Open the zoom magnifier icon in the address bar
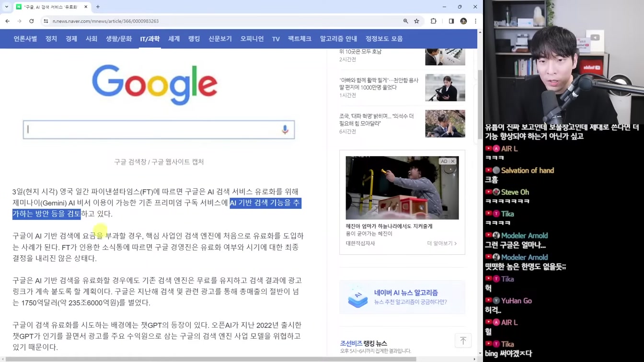Image resolution: width=644 pixels, height=362 pixels. [406, 21]
